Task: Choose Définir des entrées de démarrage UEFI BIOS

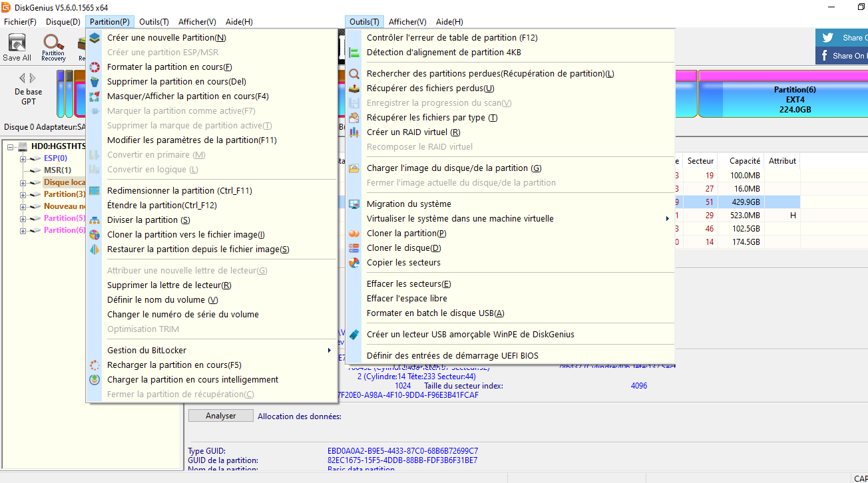Action: pos(453,356)
